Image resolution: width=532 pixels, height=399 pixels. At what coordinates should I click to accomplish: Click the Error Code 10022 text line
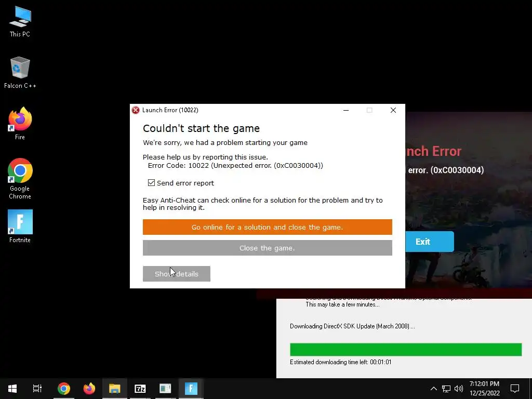pos(235,166)
